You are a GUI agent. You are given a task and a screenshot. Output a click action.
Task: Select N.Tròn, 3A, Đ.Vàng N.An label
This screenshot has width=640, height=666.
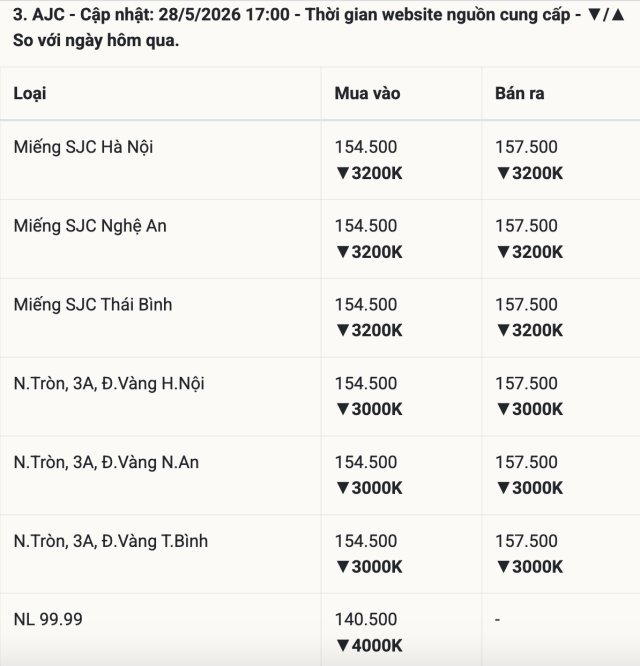pos(106,462)
